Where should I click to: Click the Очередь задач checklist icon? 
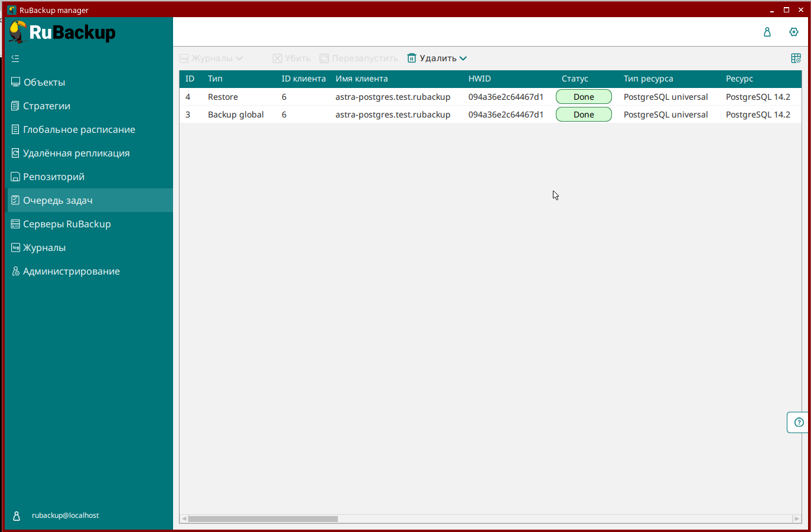pos(16,200)
